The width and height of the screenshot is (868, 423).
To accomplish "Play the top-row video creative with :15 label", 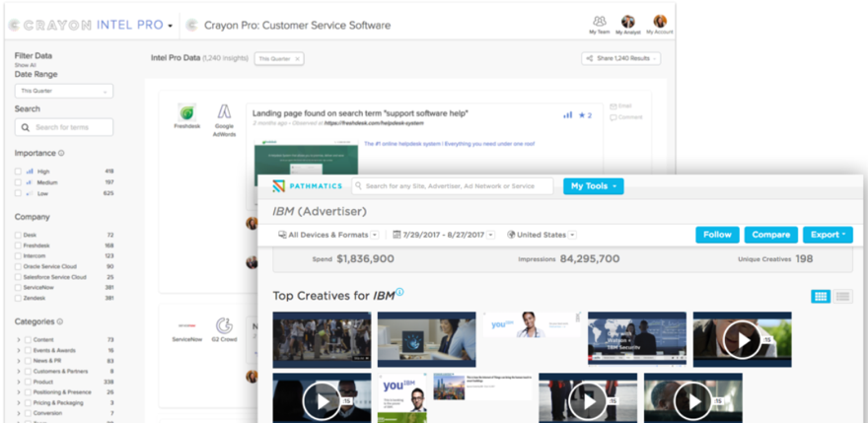I will pyautogui.click(x=742, y=339).
